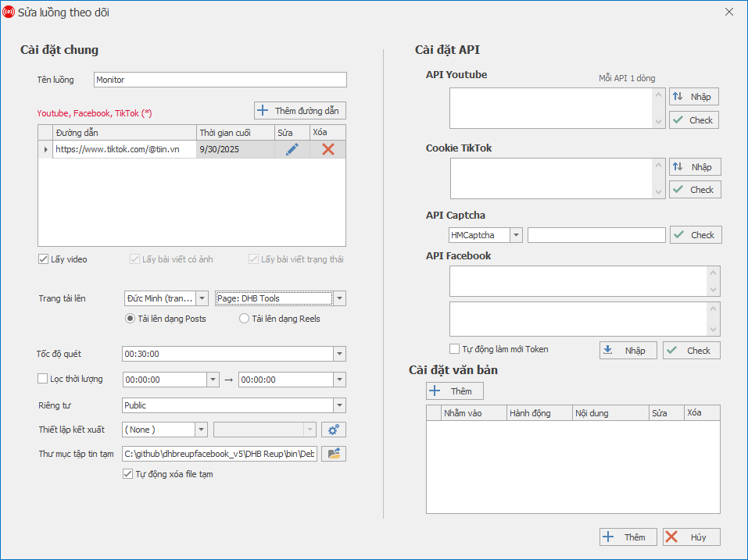This screenshot has width=748, height=560.
Task: Open the Riêng tư Public dropdown
Action: pos(339,405)
